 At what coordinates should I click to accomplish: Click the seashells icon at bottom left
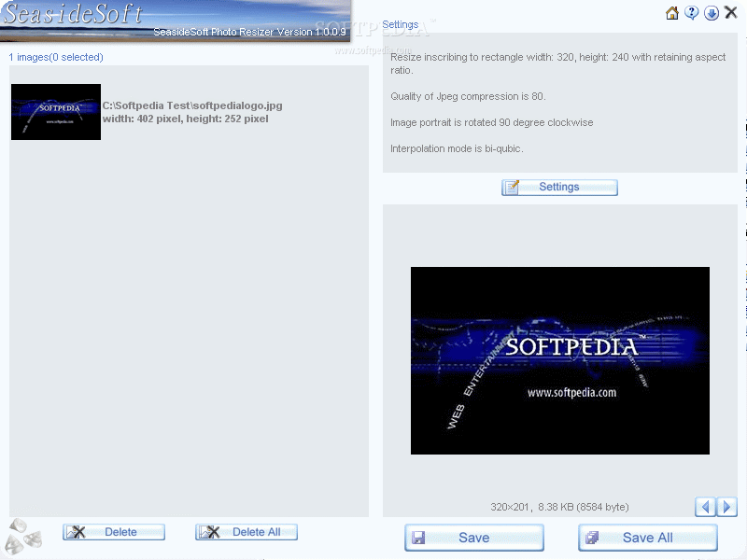click(x=25, y=539)
